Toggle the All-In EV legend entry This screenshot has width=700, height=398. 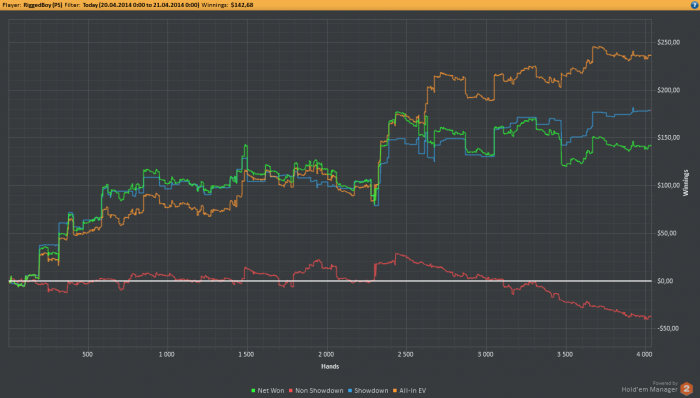pyautogui.click(x=410, y=390)
